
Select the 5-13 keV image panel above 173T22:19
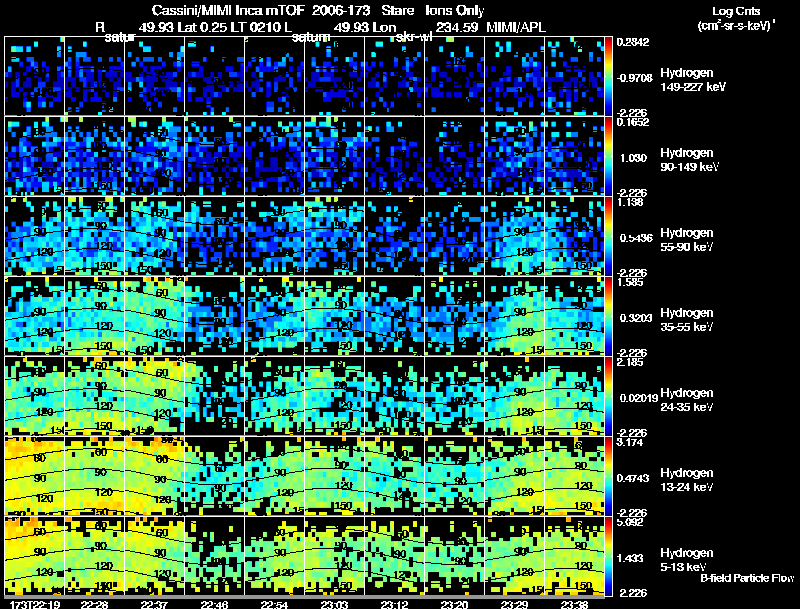pos(35,556)
